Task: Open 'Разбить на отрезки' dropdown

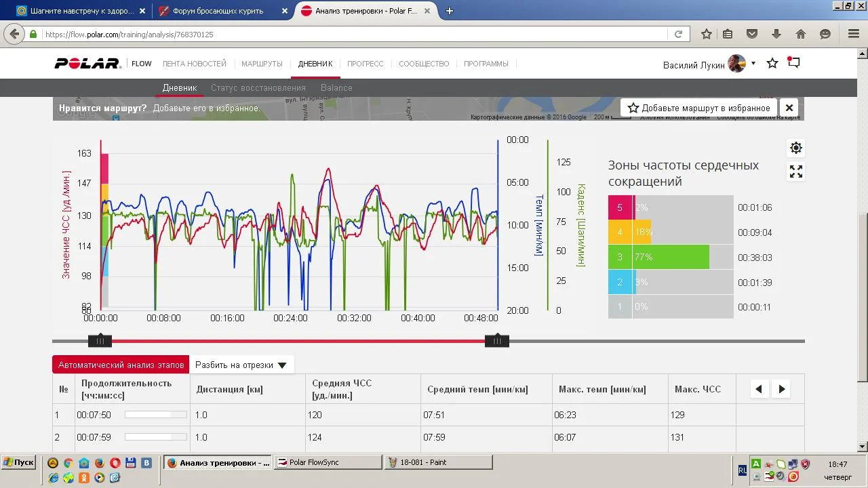Action: tap(241, 365)
